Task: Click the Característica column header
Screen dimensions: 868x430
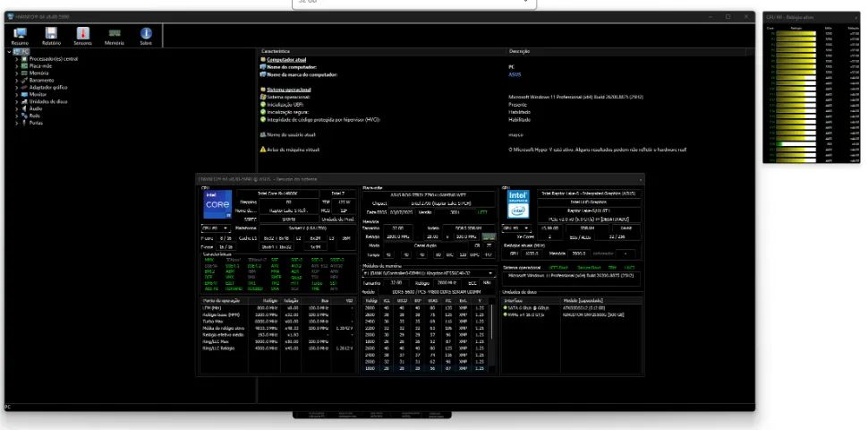Action: click(x=383, y=52)
